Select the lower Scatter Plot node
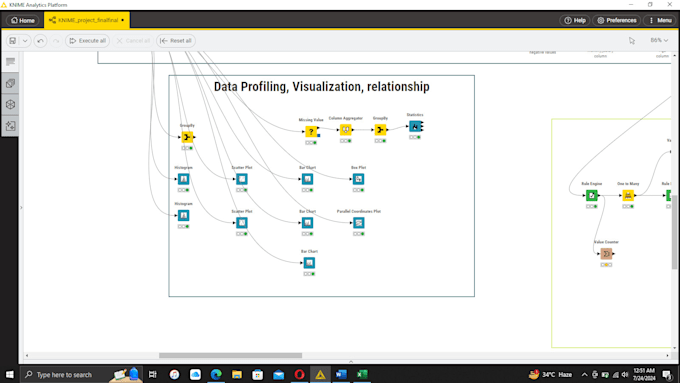The width and height of the screenshot is (680, 383). 242,223
